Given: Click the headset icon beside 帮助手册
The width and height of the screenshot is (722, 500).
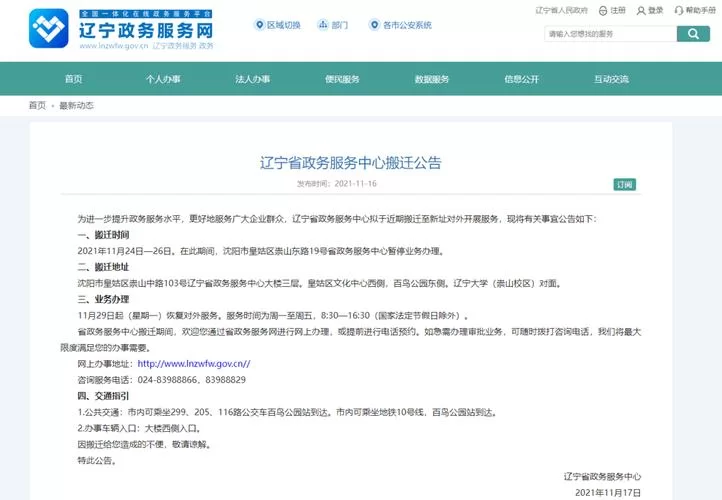Looking at the screenshot, I should point(679,11).
